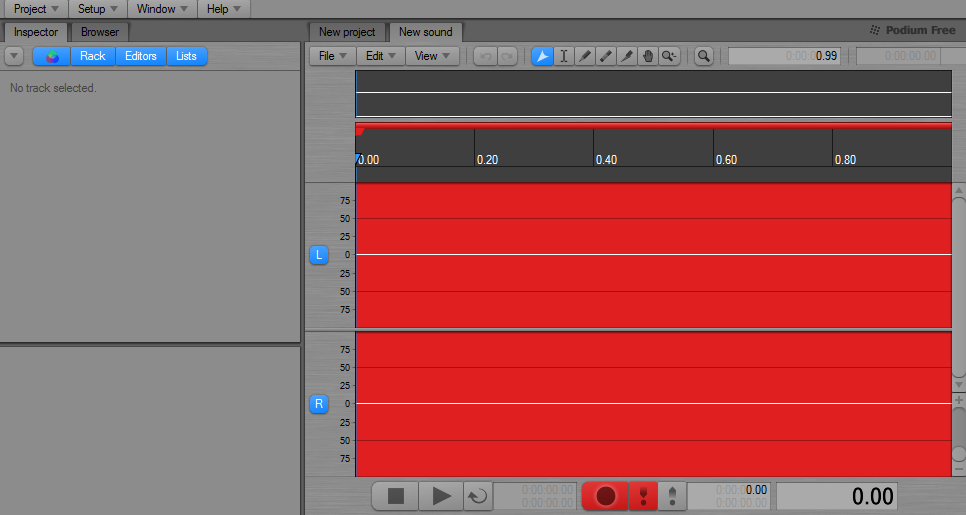Click the 0.20 mark on the ruler
966x515 pixels.
tap(487, 160)
